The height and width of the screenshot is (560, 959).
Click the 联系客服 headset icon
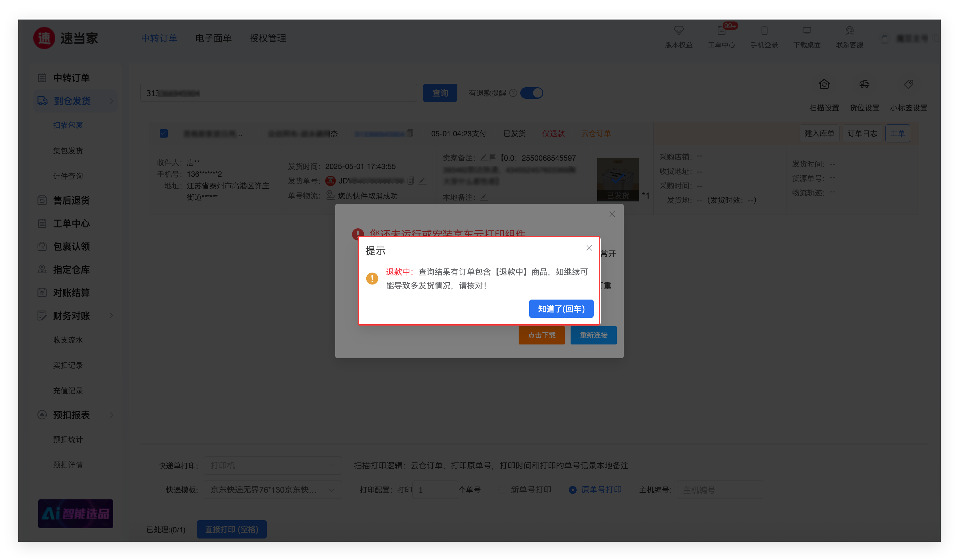pyautogui.click(x=849, y=30)
